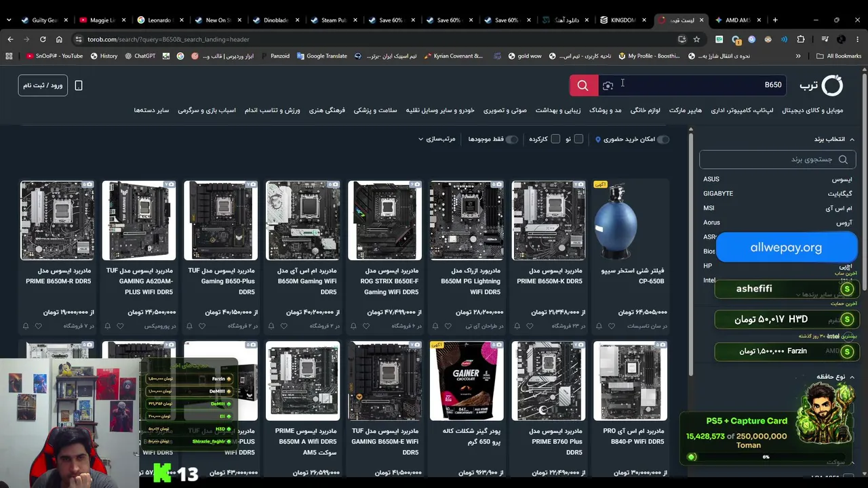Open laptop, computer, office category menu
868x488 pixels.
(742, 110)
